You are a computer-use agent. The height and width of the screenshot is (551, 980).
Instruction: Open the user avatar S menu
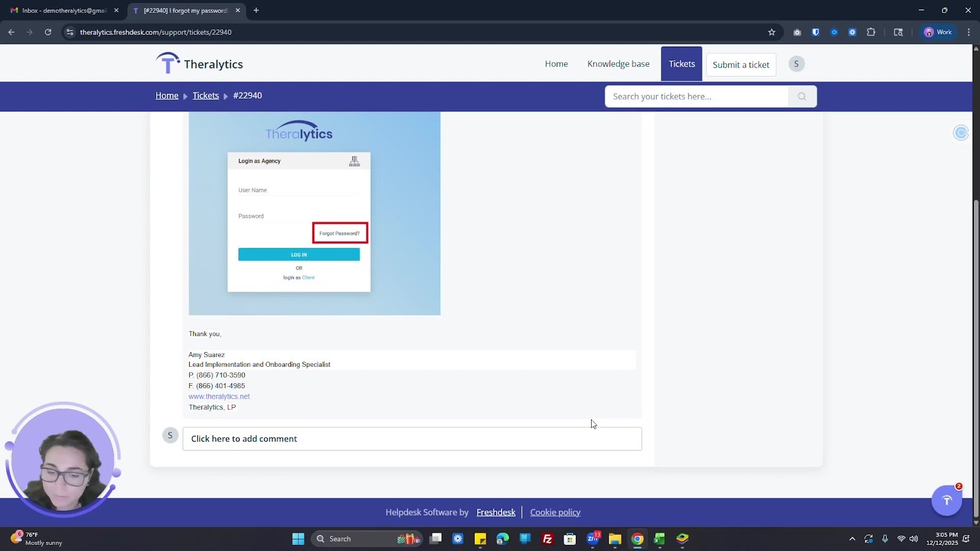[796, 64]
